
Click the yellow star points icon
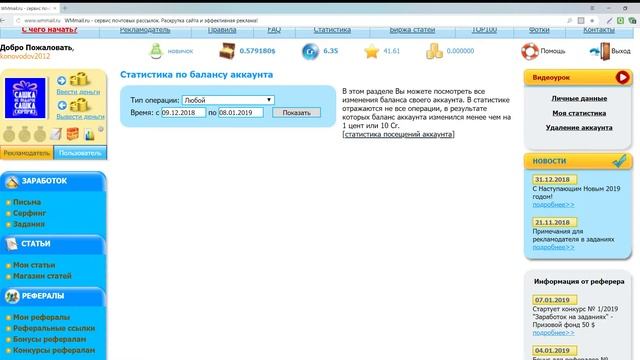371,51
